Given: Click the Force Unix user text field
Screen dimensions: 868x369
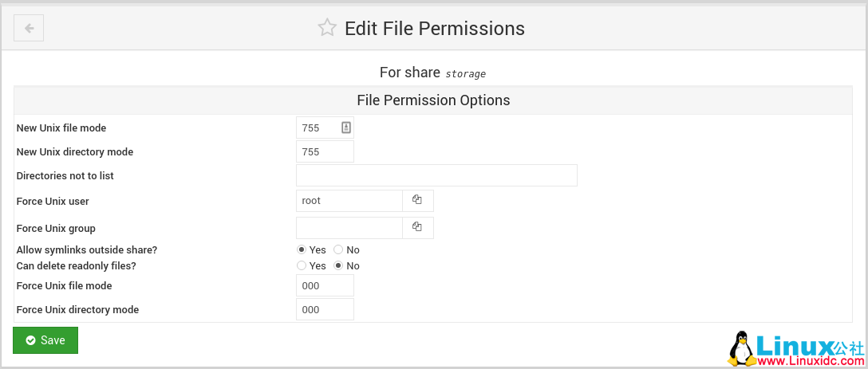Looking at the screenshot, I should pyautogui.click(x=349, y=201).
